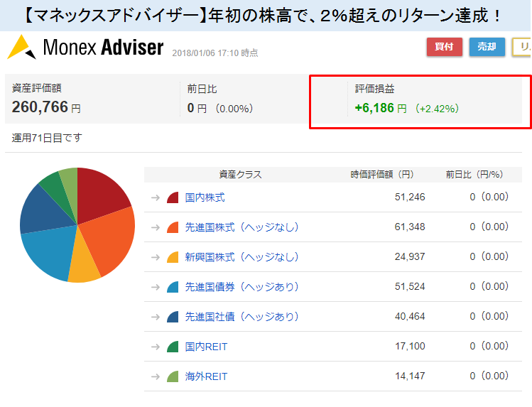
Task: Click the 前日比（円/%） column header
Action: (x=474, y=174)
